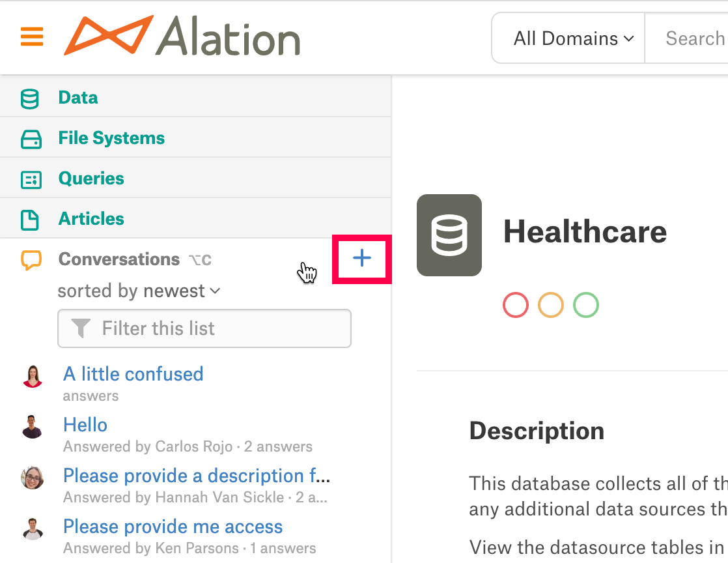Open the Please provide me access conversation
This screenshot has height=563, width=728.
pyautogui.click(x=173, y=527)
